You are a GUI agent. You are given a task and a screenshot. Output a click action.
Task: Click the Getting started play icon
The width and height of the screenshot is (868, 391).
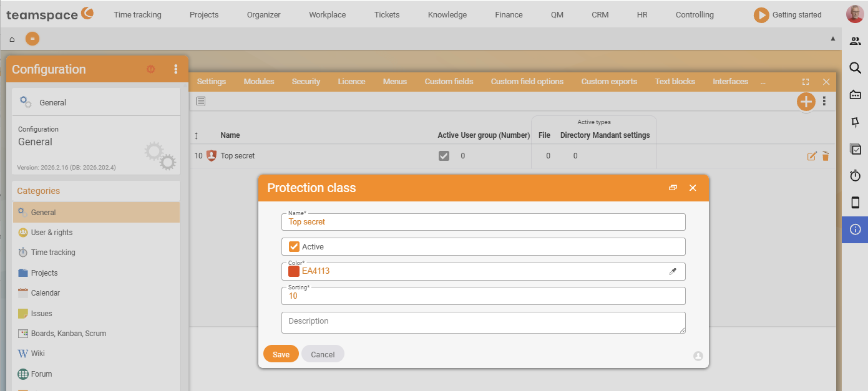[761, 15]
